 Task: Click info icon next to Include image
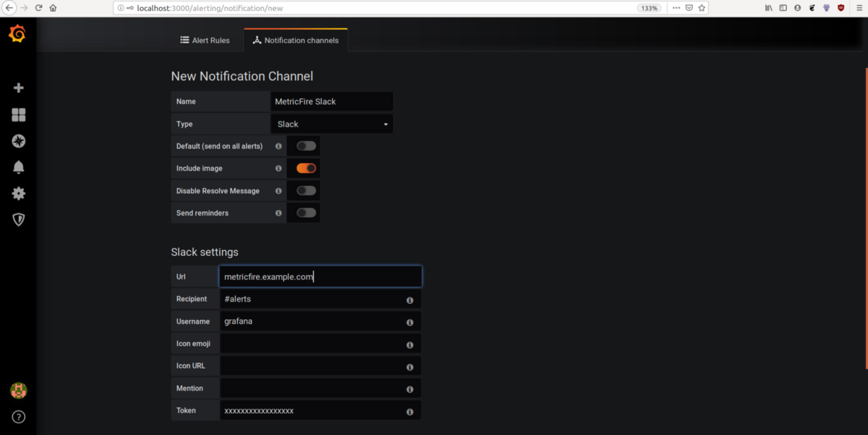pos(278,169)
